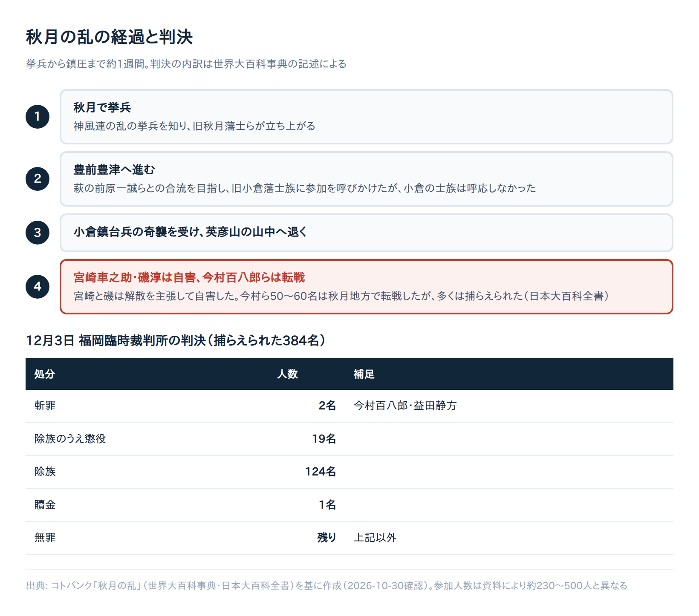Click the description mentioning 萩の前原一誠ら
Viewport: 699px width, 616px height.
(305, 188)
